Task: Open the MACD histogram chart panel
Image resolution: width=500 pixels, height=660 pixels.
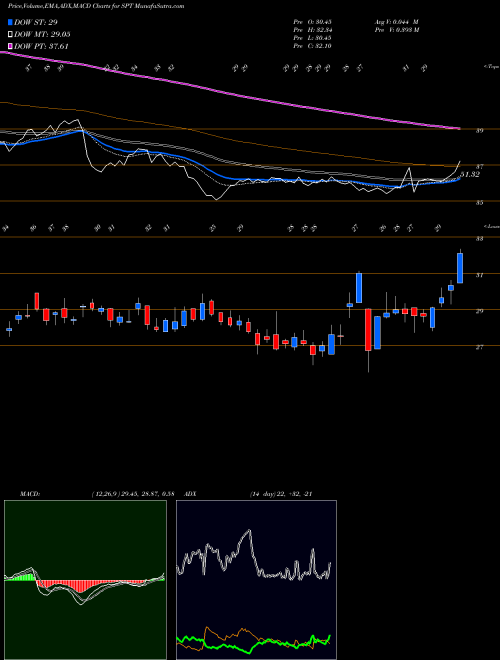Action: [85, 580]
